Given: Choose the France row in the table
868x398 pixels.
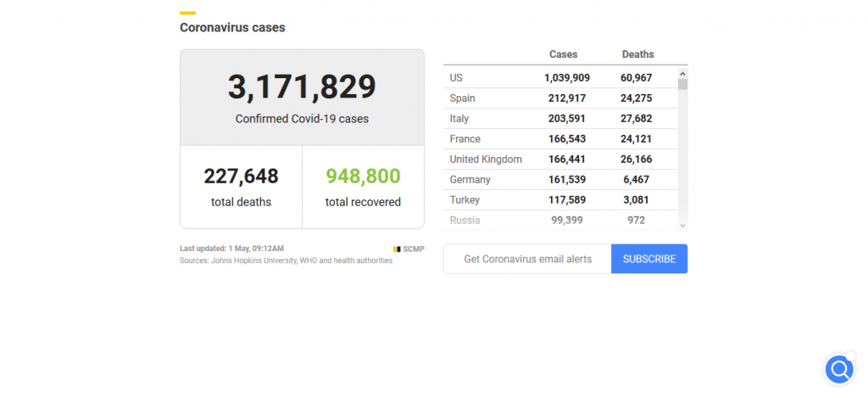Looking at the screenshot, I should [559, 139].
